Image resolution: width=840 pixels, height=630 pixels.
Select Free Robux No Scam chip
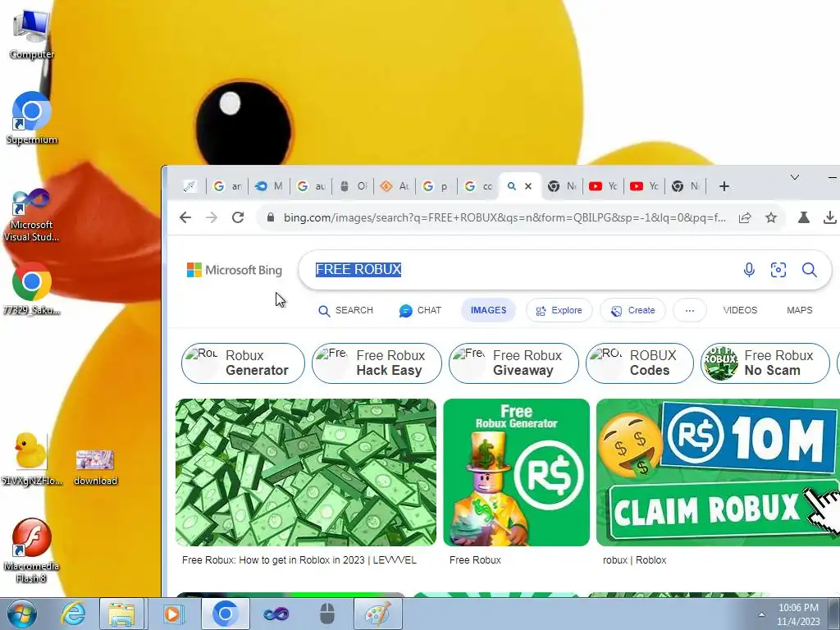(x=765, y=363)
